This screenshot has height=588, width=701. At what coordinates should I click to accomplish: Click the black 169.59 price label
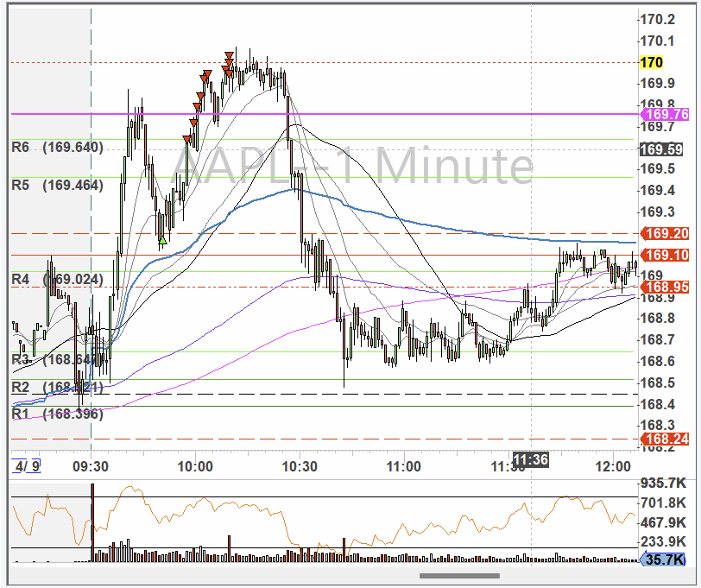pos(662,149)
